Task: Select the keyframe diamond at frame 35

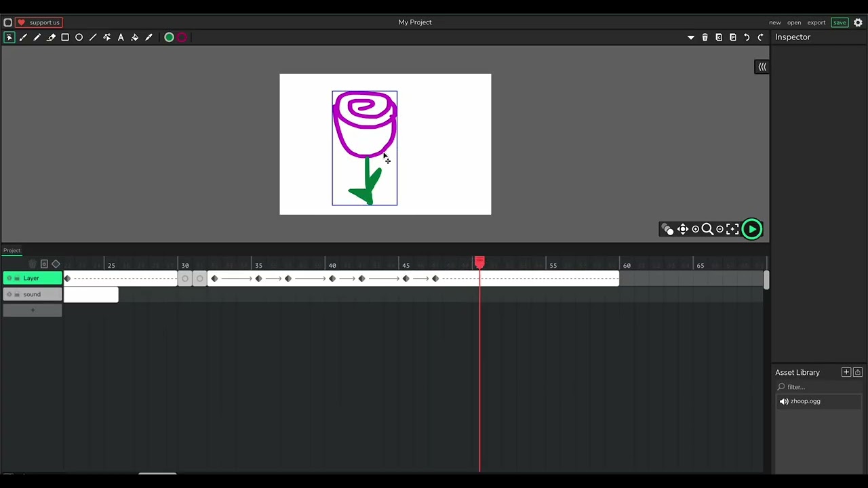Action: point(258,279)
